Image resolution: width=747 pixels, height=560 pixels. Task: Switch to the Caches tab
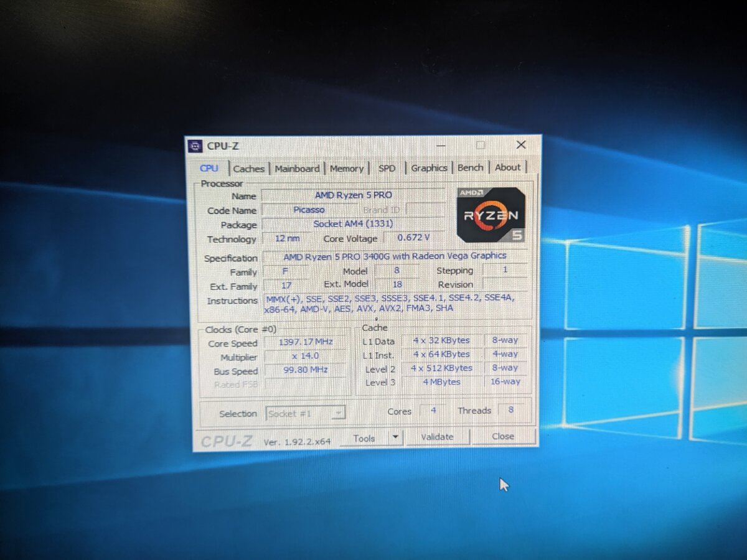[249, 169]
